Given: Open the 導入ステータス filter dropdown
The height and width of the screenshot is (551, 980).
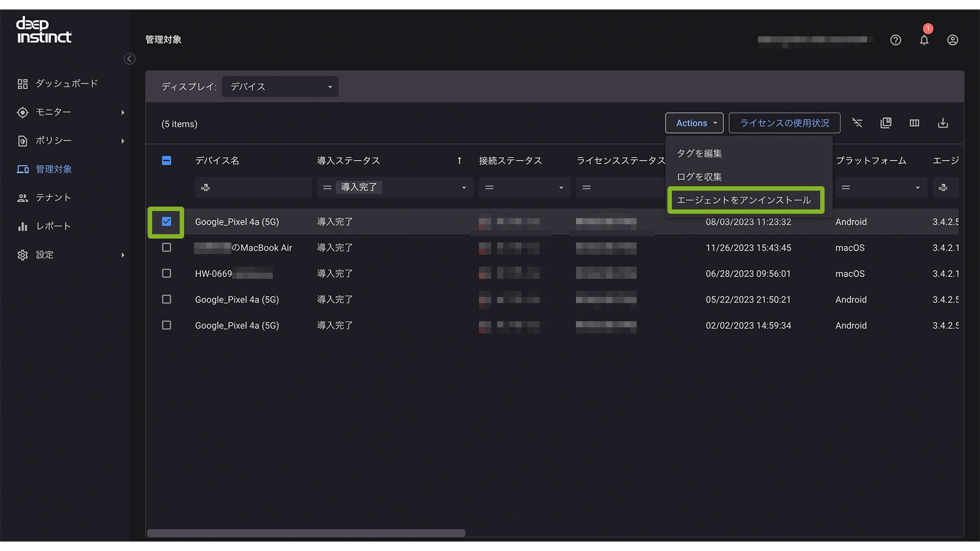Looking at the screenshot, I should [x=463, y=188].
